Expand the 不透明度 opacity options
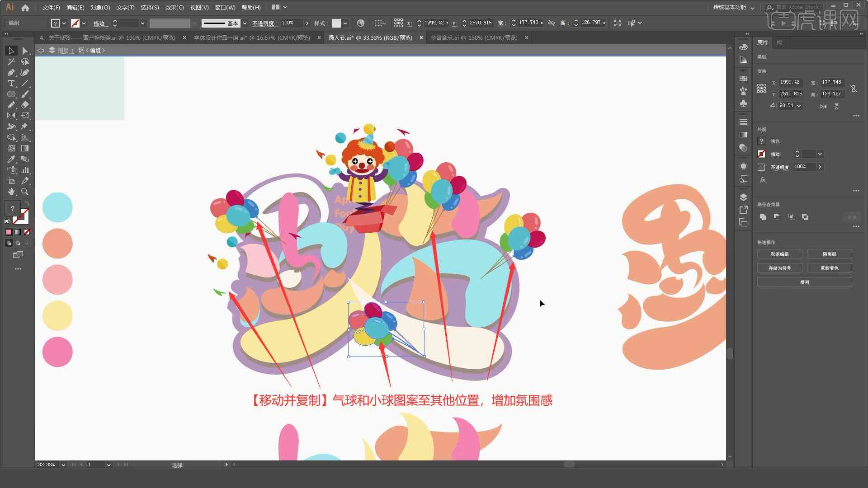Viewport: 868px width, 488px height. coord(821,167)
